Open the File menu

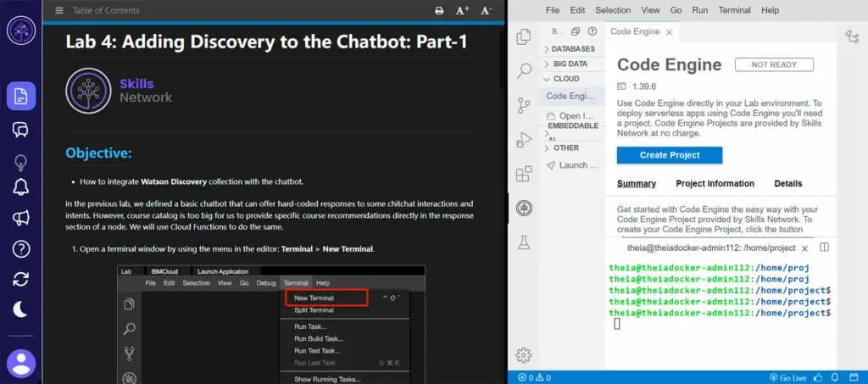(x=553, y=10)
